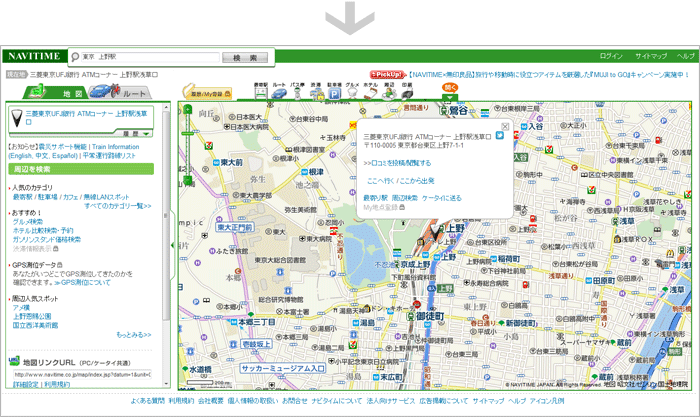
Task: Open the ログイン link in header
Action: click(611, 56)
